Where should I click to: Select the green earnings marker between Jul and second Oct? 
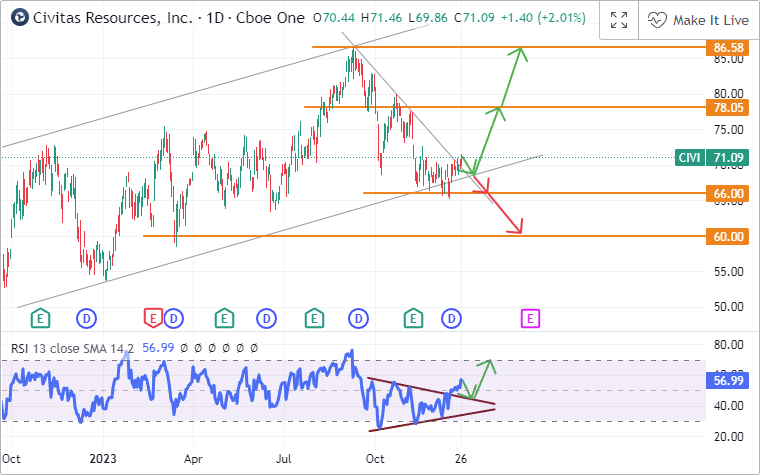coord(314,318)
